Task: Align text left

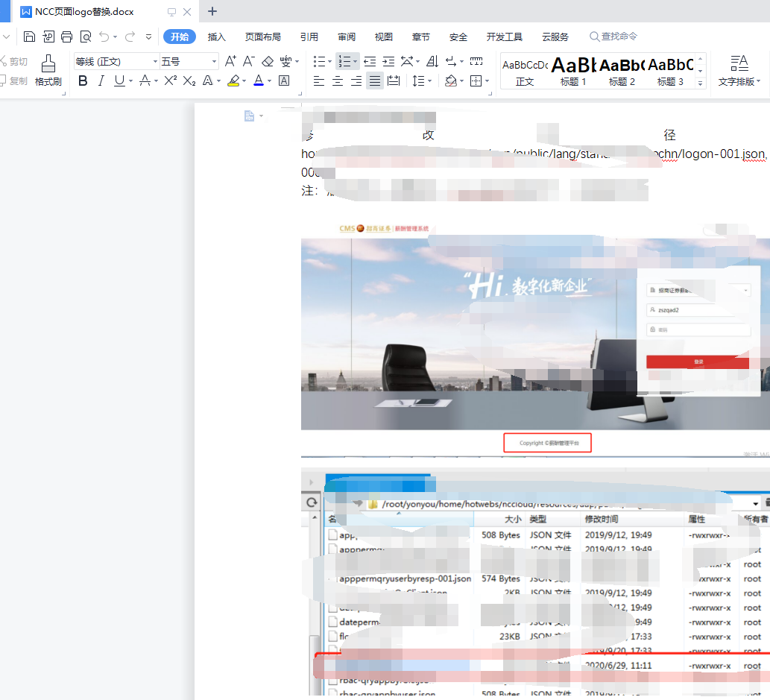Action: click(x=319, y=81)
